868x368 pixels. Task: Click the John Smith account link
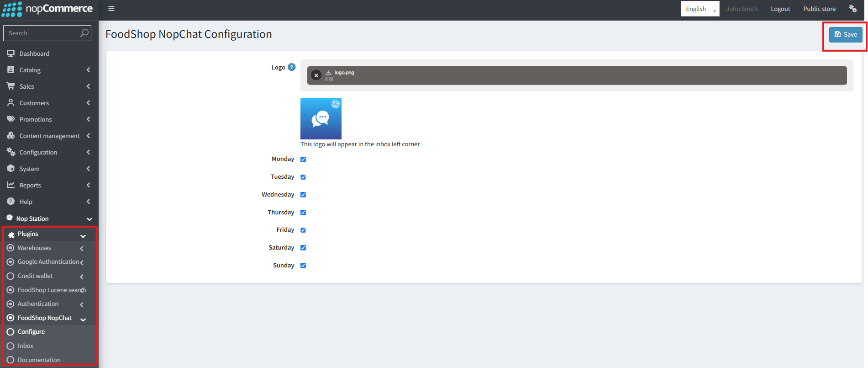coord(742,9)
